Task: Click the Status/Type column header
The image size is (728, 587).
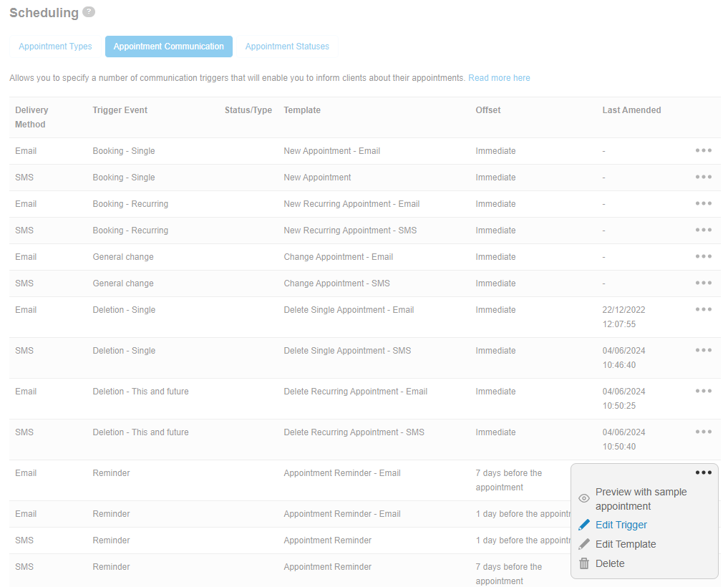Action: tap(248, 110)
